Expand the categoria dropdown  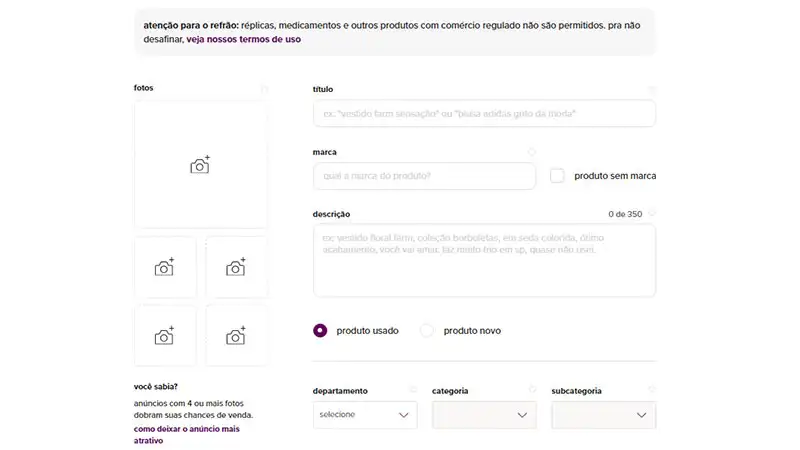click(484, 414)
